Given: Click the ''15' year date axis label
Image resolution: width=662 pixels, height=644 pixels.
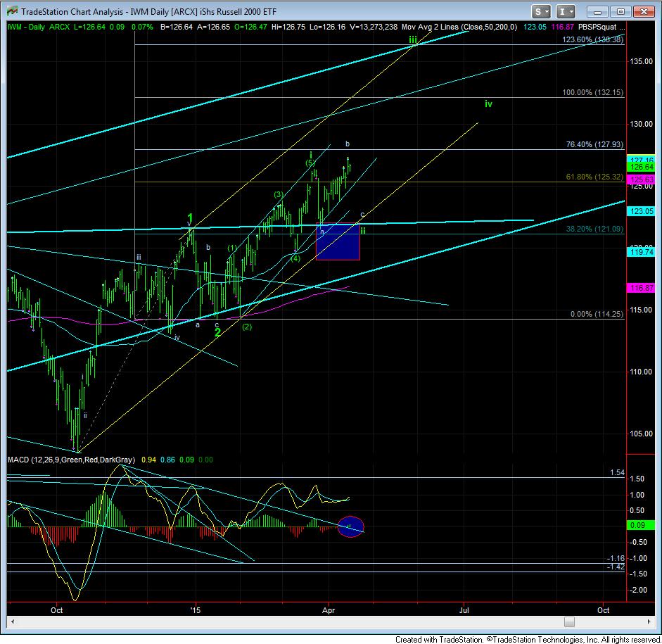Looking at the screenshot, I should (x=195, y=610).
